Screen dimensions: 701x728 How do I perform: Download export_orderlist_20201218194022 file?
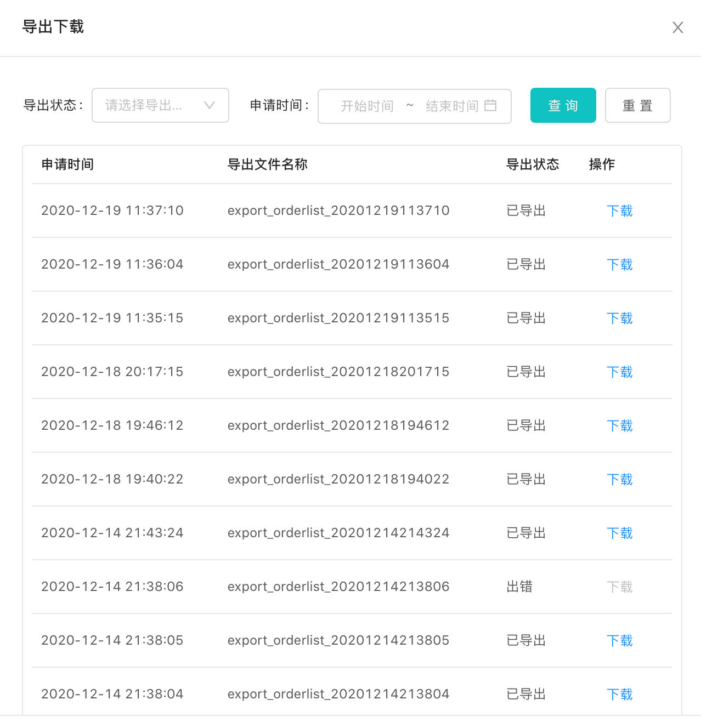(x=619, y=480)
